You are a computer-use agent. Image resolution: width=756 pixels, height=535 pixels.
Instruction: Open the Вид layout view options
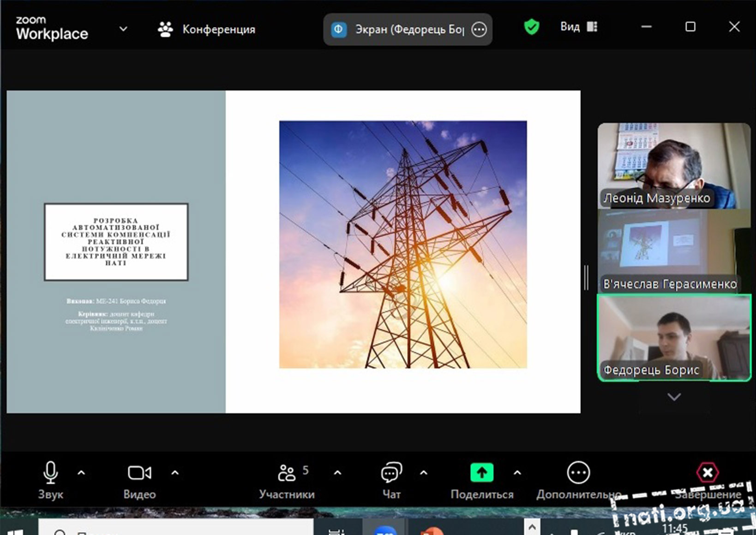pos(579,27)
